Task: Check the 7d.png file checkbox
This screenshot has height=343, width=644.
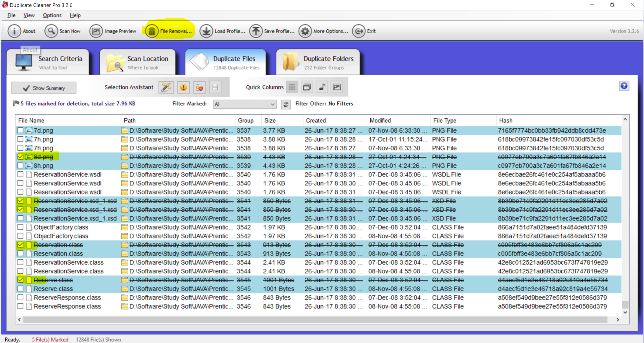Action: click(20, 130)
